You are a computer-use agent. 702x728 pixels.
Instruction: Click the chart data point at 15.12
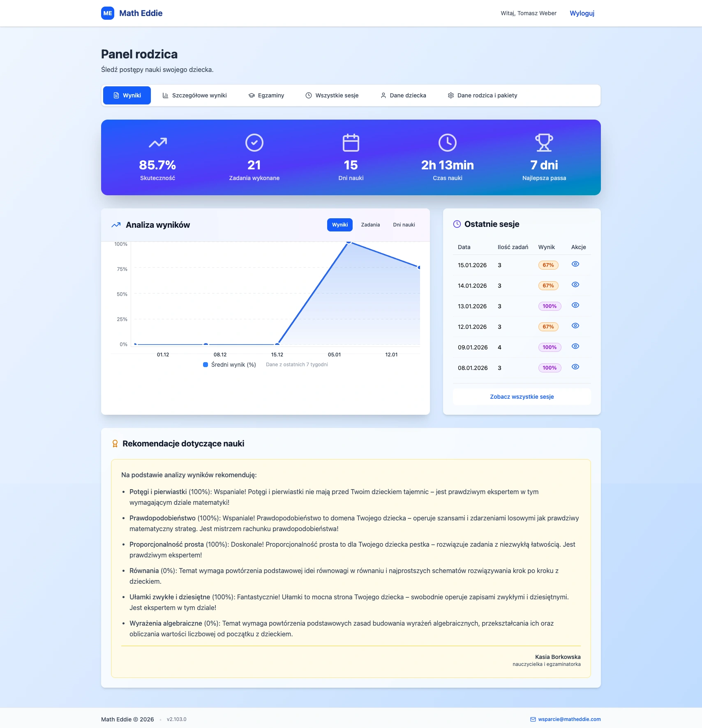(x=277, y=344)
